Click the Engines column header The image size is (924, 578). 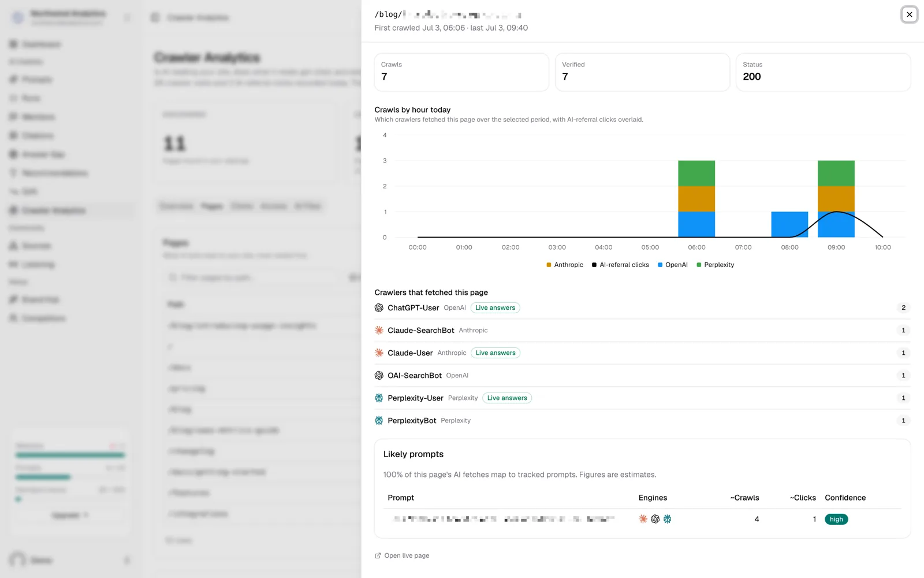[x=653, y=498]
